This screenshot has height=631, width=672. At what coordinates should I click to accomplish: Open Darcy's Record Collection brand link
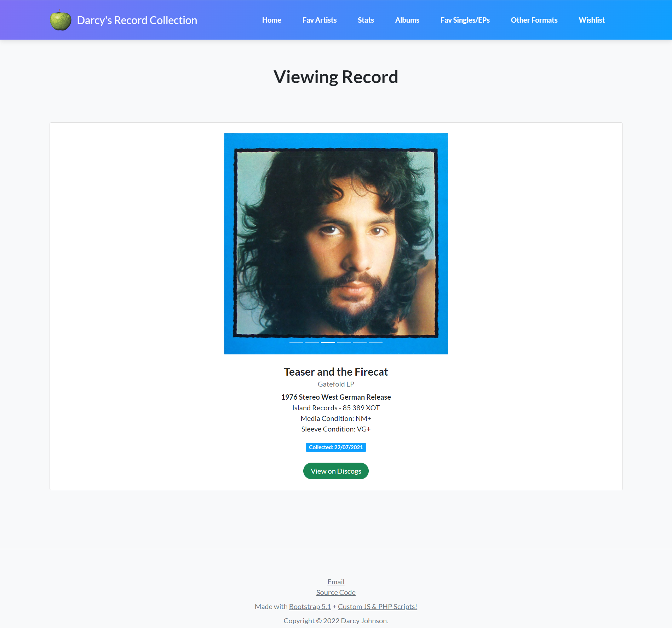point(137,20)
